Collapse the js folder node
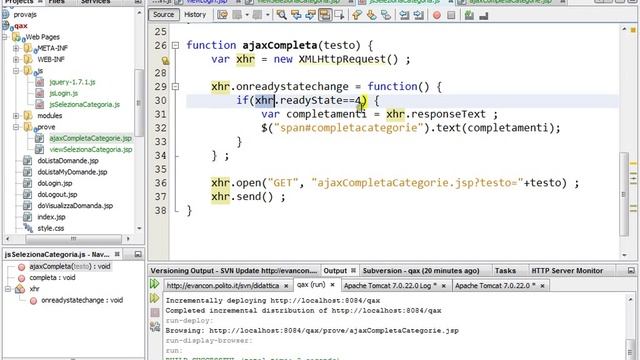The height and width of the screenshot is (360, 640). pos(16,71)
